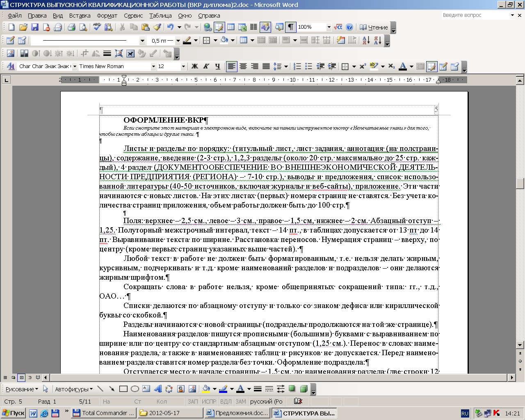
Task: Justify text alignment
Action: (x=266, y=66)
